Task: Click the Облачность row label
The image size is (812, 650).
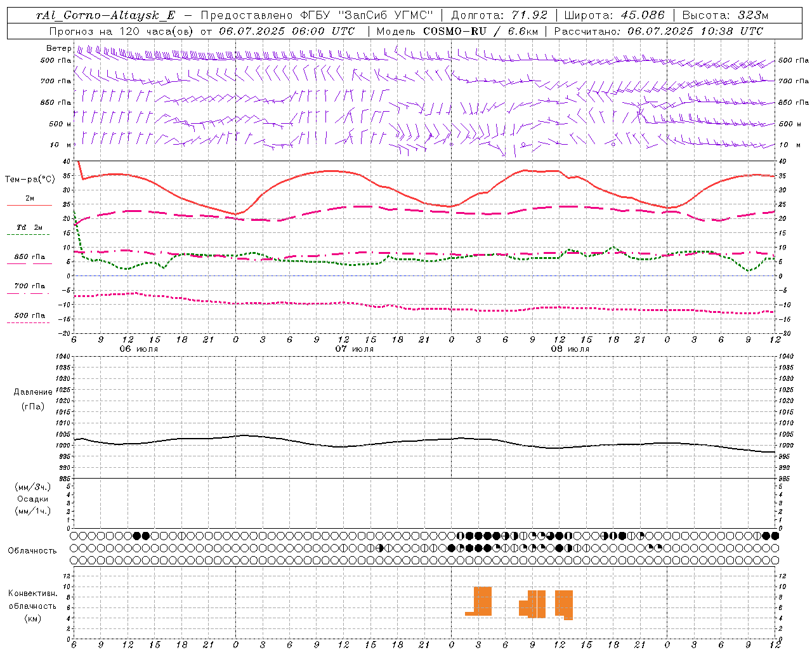Action: [32, 551]
